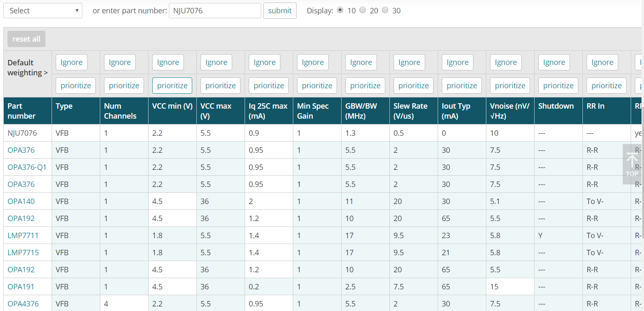The image size is (644, 311).
Task: Ignore the Shutdown column weighting
Action: (554, 62)
